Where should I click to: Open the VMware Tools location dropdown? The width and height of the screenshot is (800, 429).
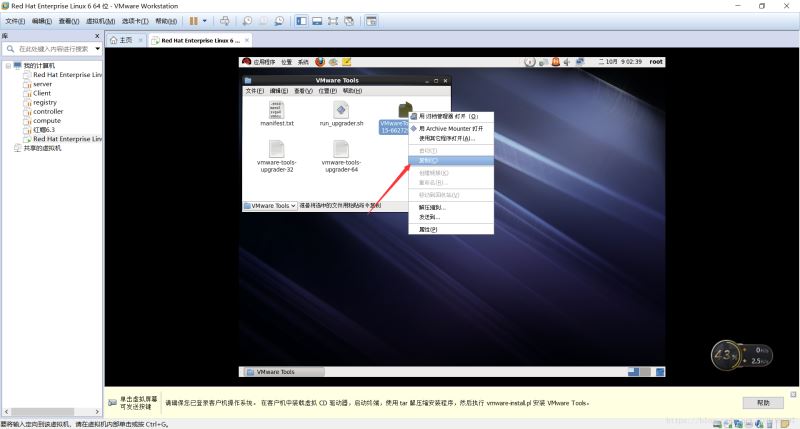(270, 205)
